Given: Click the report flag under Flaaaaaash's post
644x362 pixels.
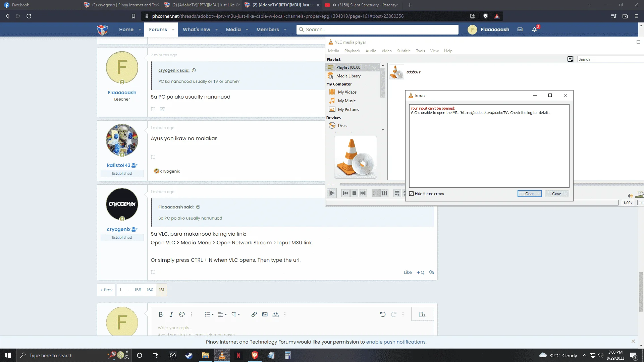Looking at the screenshot, I should click(153, 109).
